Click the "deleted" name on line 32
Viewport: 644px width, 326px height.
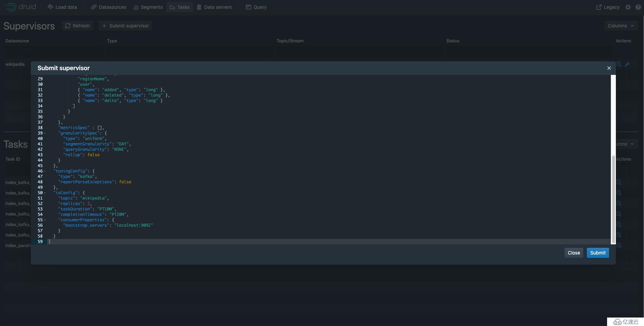(113, 95)
